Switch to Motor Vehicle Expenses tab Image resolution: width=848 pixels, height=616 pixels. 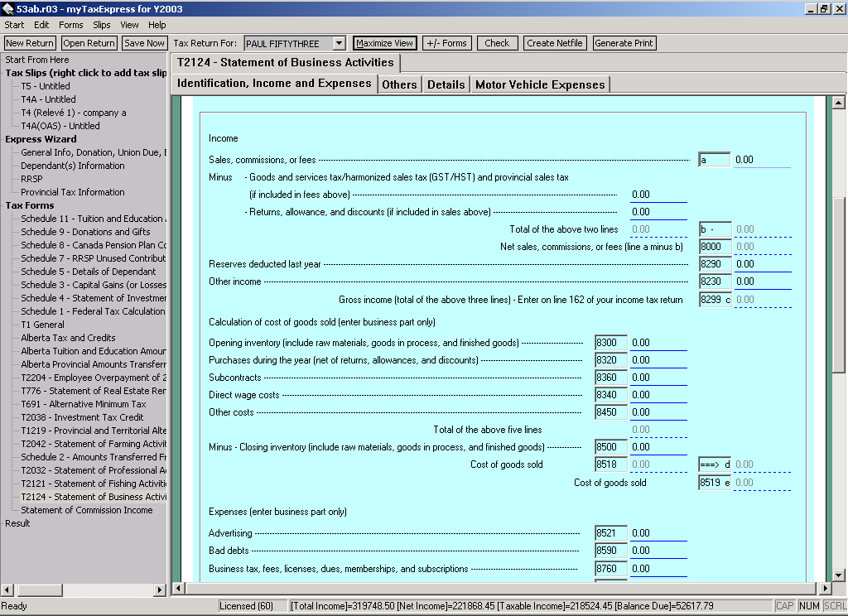(539, 84)
